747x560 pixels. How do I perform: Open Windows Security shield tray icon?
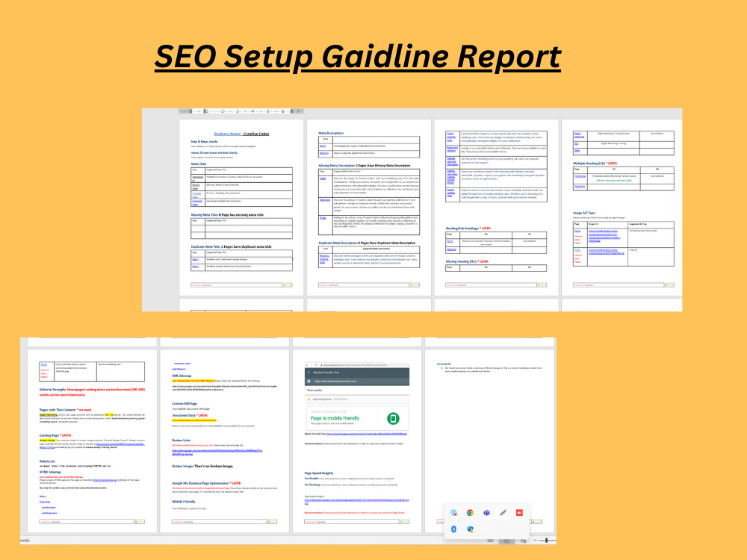[x=470, y=529]
